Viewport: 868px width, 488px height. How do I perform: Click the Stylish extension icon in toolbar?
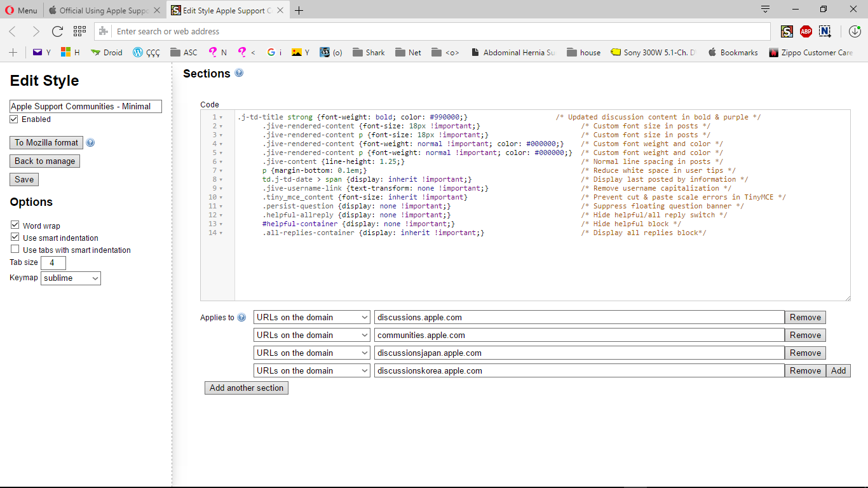(x=787, y=31)
